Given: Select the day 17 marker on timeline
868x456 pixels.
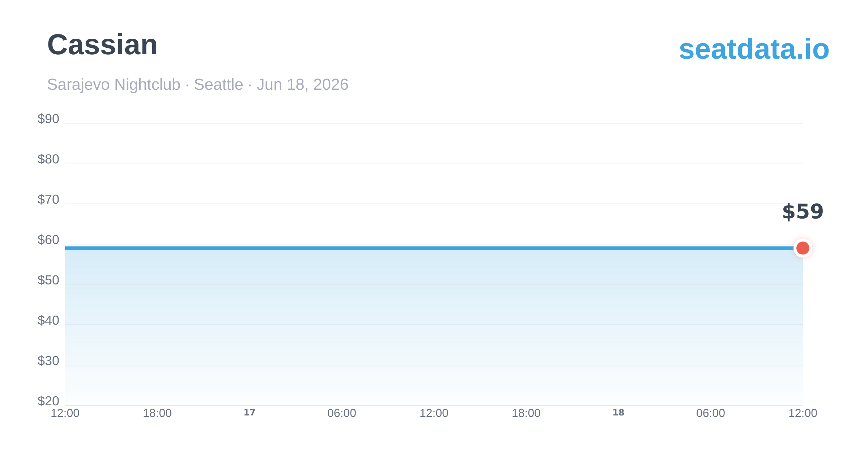Looking at the screenshot, I should [250, 413].
